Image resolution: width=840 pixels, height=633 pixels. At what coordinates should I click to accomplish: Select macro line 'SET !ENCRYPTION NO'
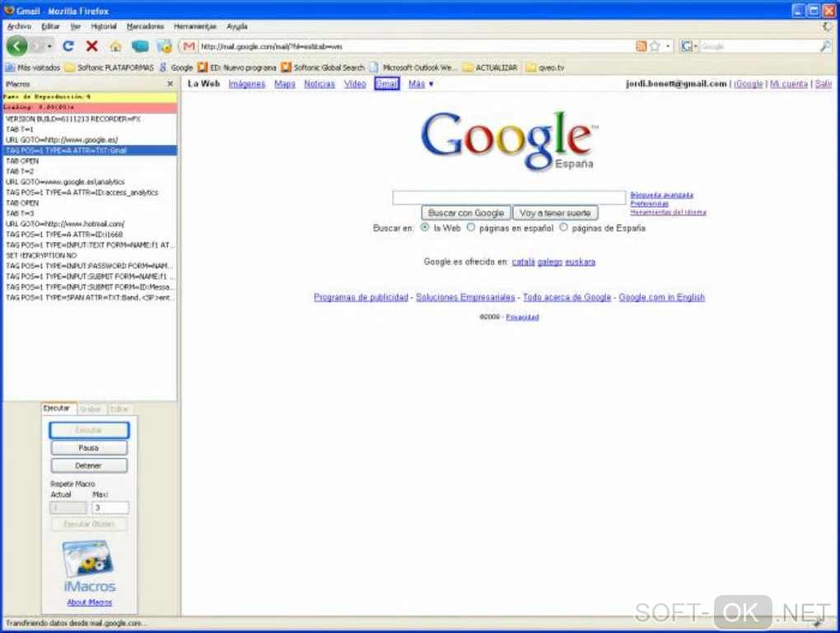(x=89, y=255)
